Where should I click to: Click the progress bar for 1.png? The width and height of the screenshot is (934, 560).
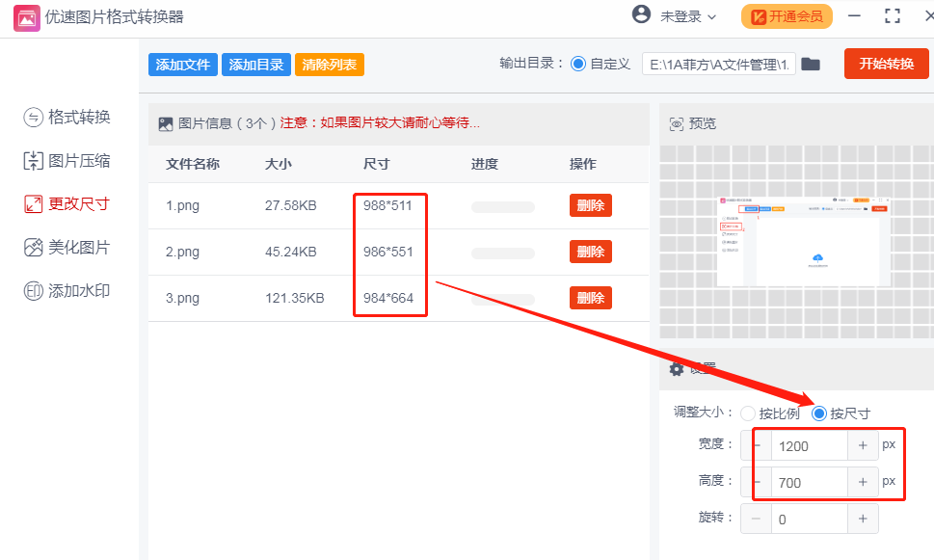click(503, 206)
